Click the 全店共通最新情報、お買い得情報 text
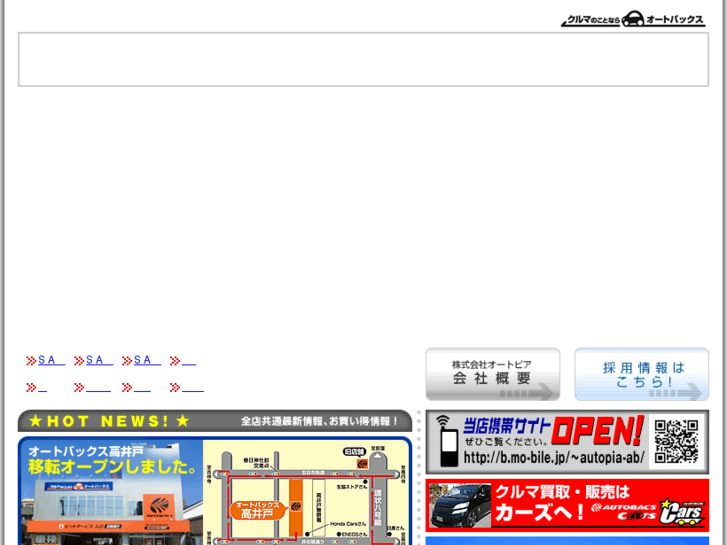Viewport: 727px width, 545px height. coord(319,421)
